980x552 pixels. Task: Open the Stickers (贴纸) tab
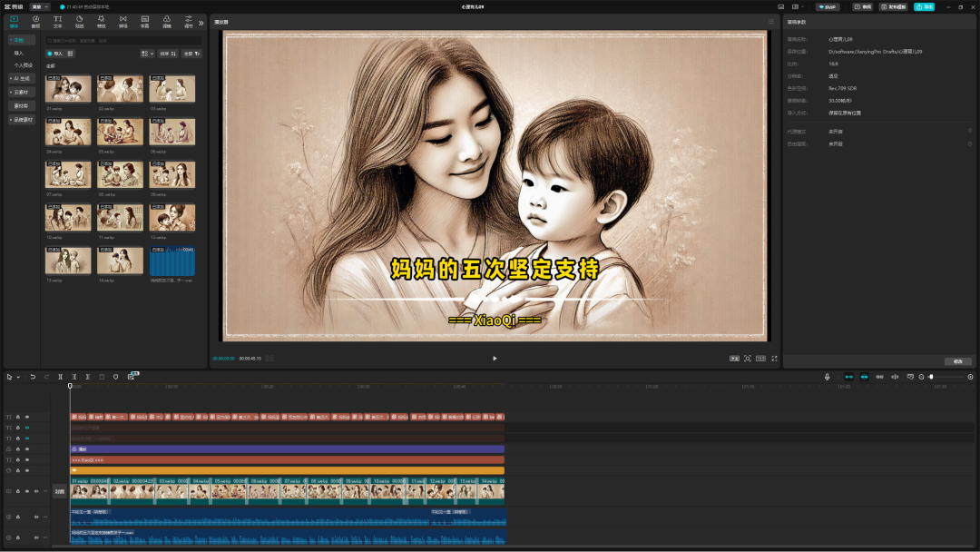[79, 22]
